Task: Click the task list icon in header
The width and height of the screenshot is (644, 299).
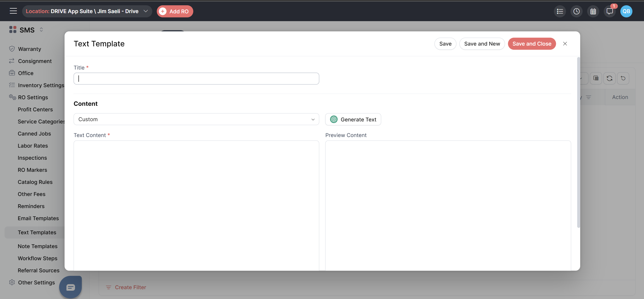Action: [x=560, y=11]
